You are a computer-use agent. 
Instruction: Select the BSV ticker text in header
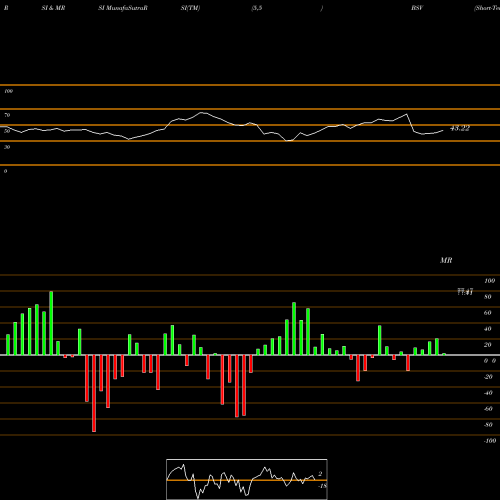point(417,8)
